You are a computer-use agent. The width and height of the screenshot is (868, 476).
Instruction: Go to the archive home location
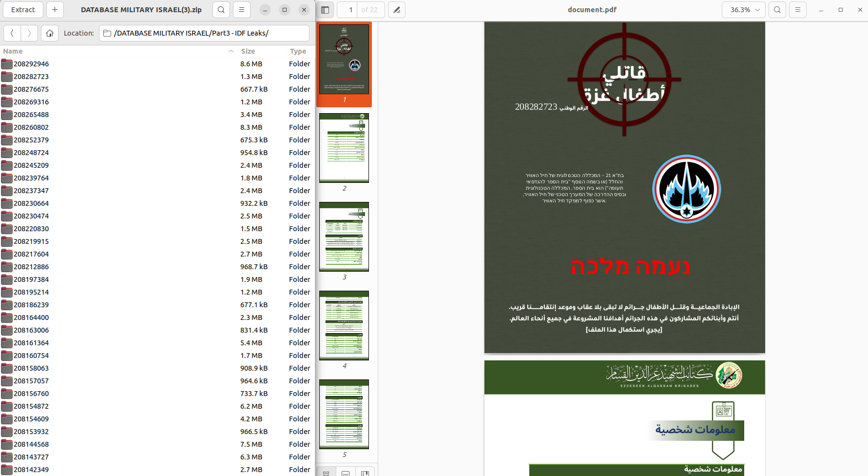click(50, 33)
